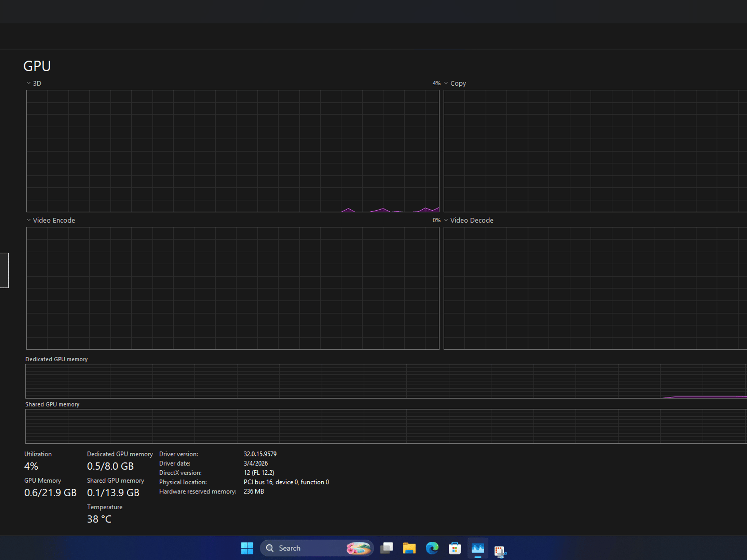Open the Video Encode engine dropdown
The width and height of the screenshot is (747, 560).
point(51,220)
